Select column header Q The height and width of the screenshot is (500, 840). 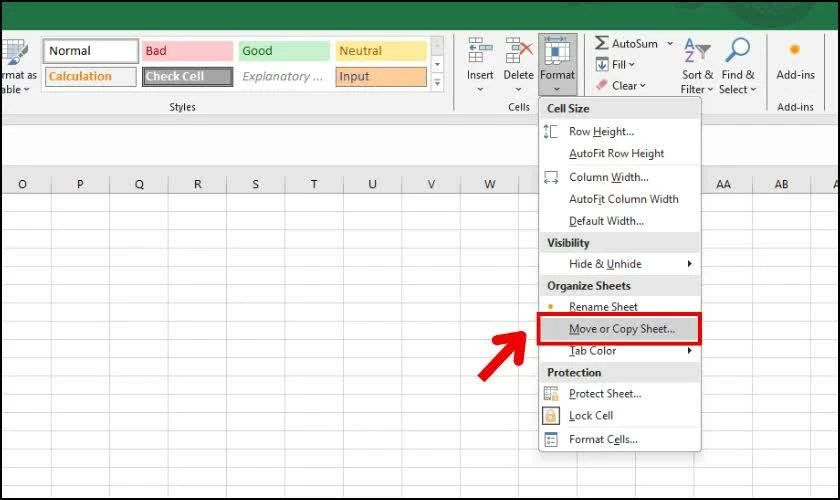coord(138,184)
